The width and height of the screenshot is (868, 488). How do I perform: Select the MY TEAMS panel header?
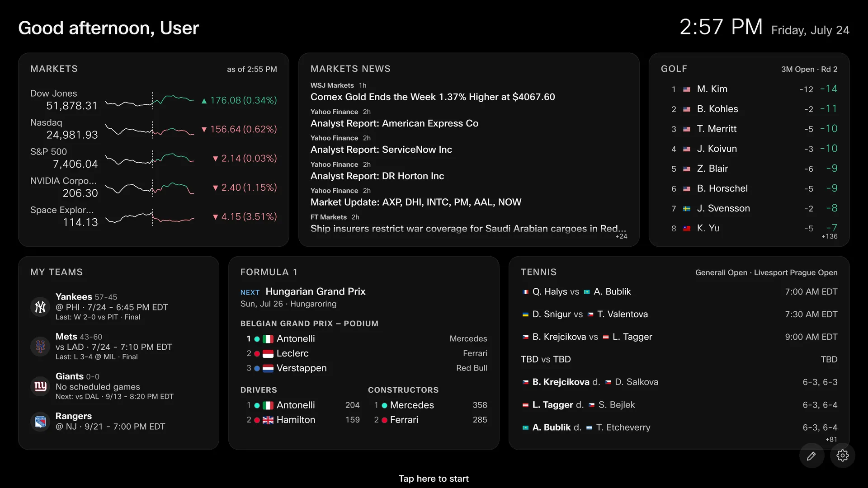[57, 272]
